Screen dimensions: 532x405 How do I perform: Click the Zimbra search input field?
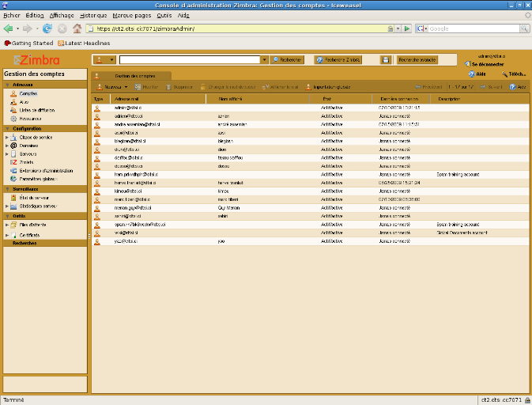coord(188,59)
